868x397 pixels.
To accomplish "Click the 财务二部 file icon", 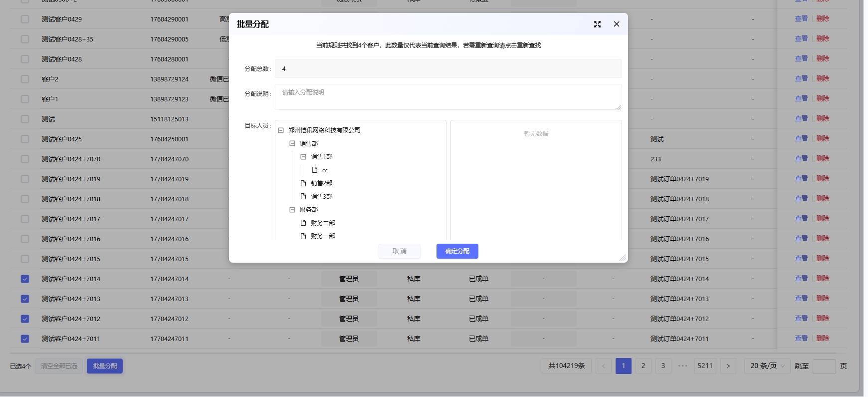I will coord(303,223).
